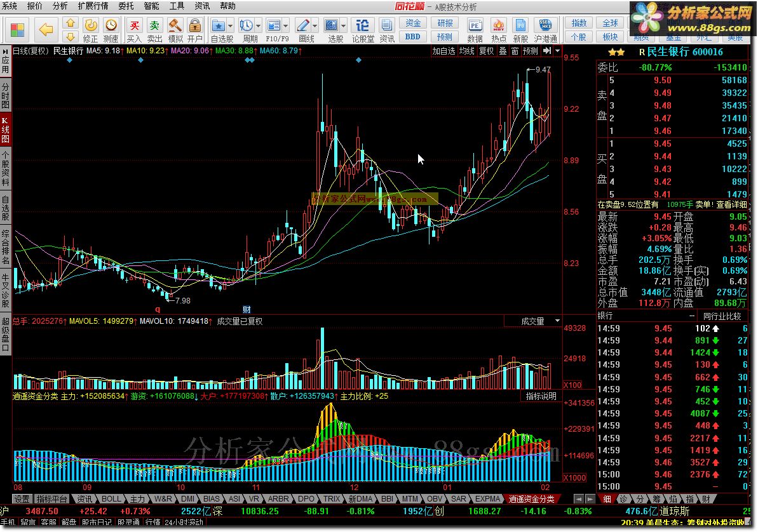
Task: Click the two gold stars rating icon
Action: (616, 52)
